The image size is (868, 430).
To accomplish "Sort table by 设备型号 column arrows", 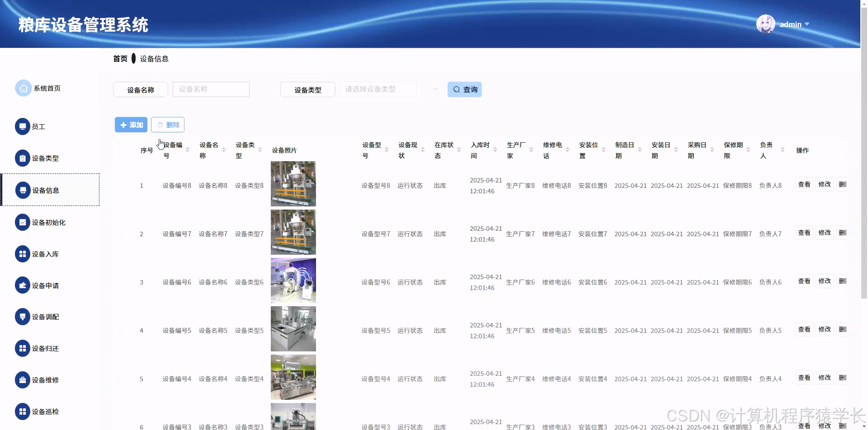I will [387, 150].
